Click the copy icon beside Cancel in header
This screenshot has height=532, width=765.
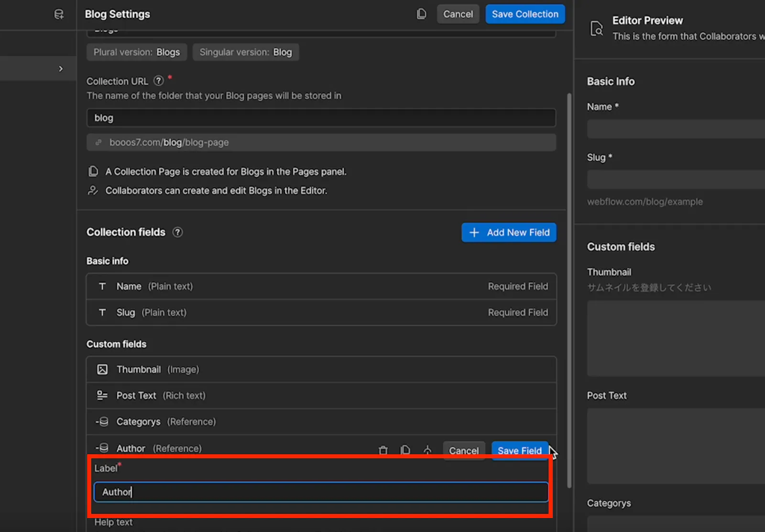421,14
